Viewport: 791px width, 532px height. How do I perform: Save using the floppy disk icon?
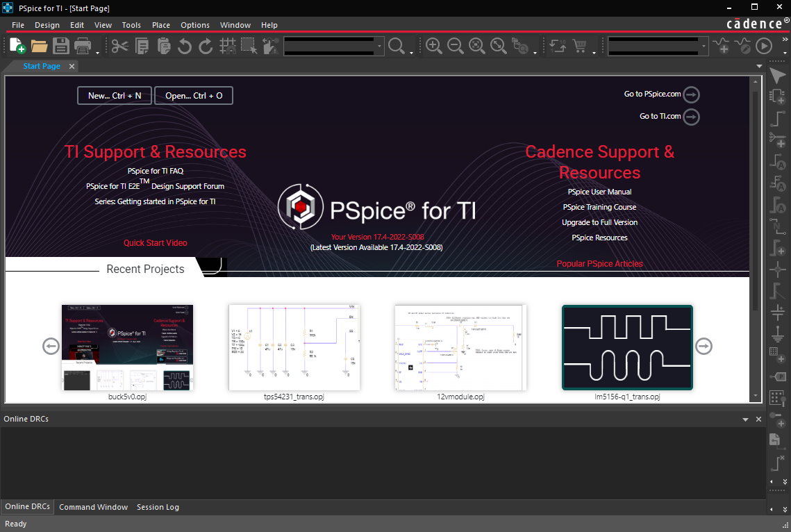point(61,47)
